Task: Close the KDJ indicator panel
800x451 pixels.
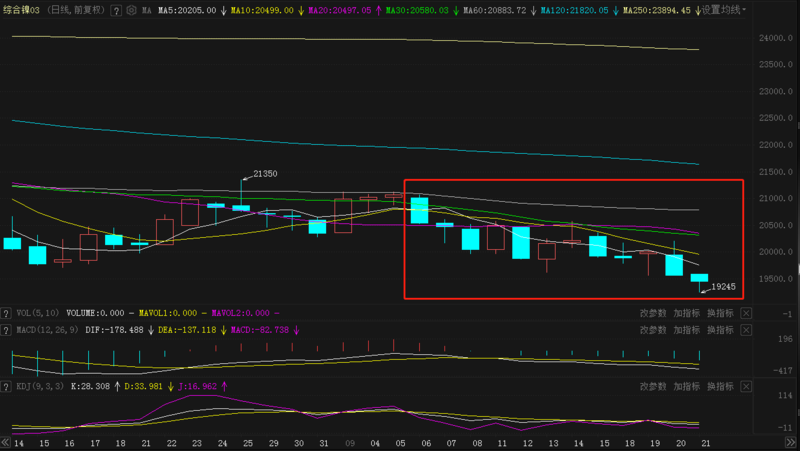Action: (x=745, y=385)
